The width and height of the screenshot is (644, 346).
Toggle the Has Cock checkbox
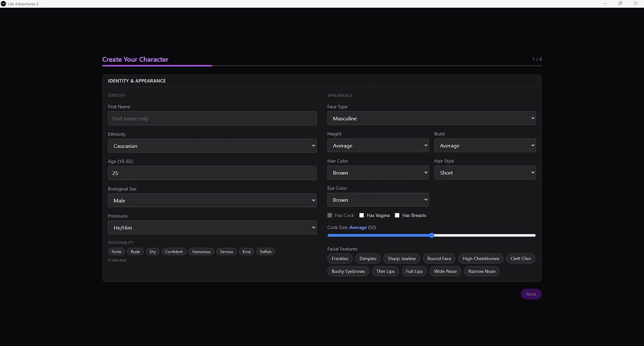pos(330,215)
